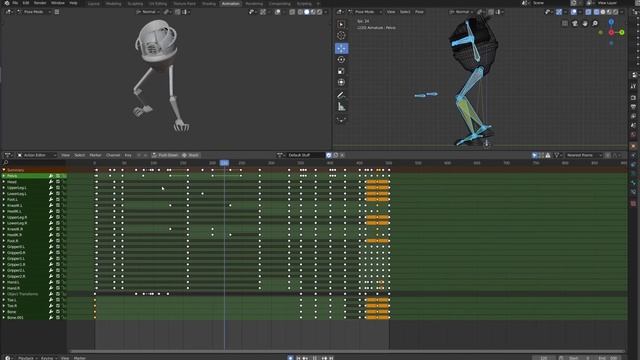Select the Select Box tool
Viewport: 640px width, 360px height.
point(341,24)
